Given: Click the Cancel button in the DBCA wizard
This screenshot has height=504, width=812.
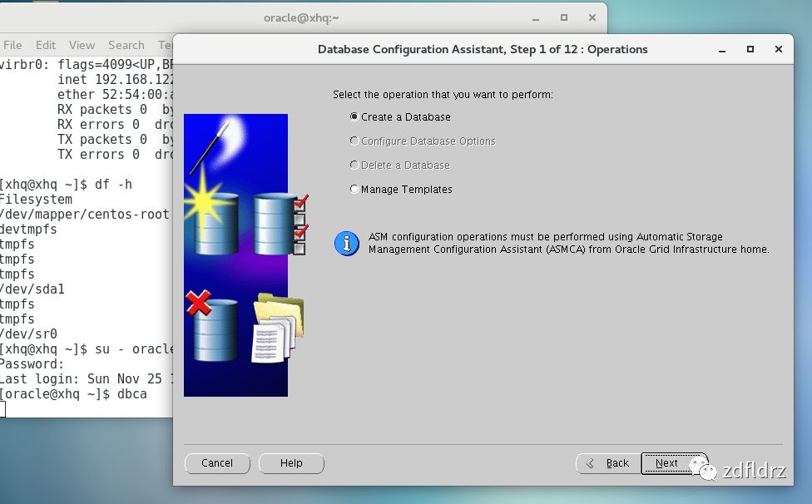Looking at the screenshot, I should [x=217, y=463].
